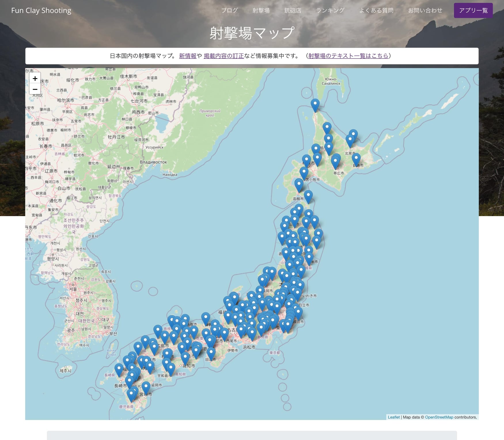Navigate to よくある質問

(x=376, y=10)
